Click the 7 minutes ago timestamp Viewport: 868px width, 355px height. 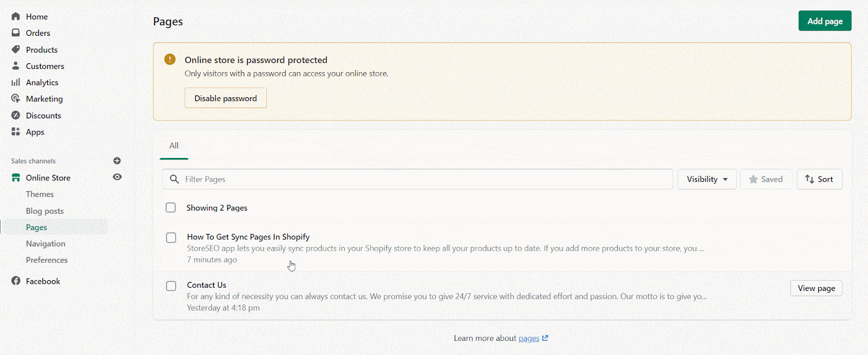coord(212,259)
